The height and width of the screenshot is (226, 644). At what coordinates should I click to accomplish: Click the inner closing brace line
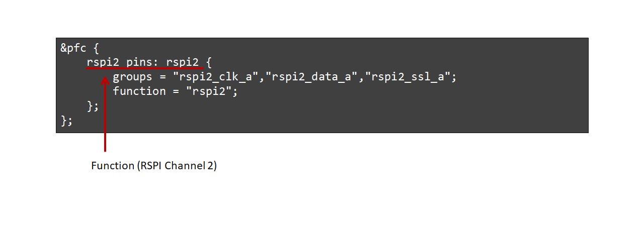tap(93, 106)
